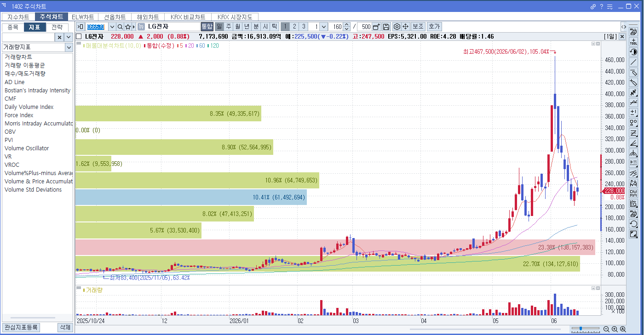Switch to the KRX 비교차트 tab
This screenshot has height=335, width=644.
point(188,17)
